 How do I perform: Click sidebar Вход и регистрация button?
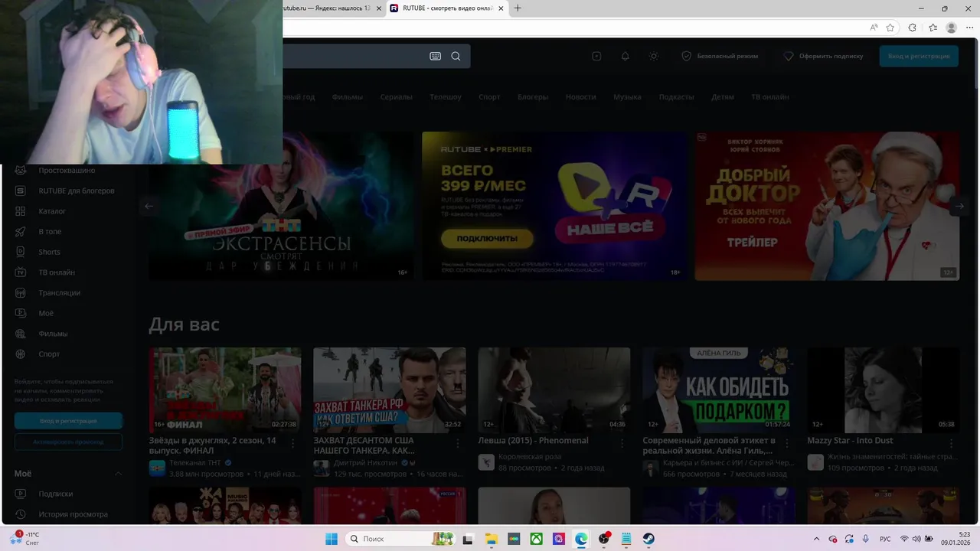point(68,421)
